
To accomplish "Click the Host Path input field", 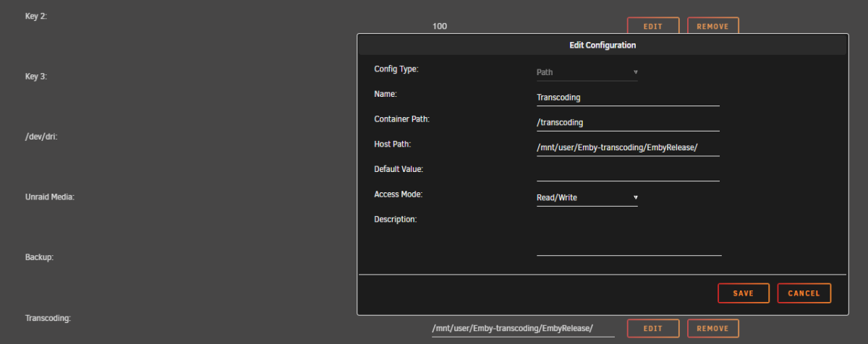I will [628, 147].
